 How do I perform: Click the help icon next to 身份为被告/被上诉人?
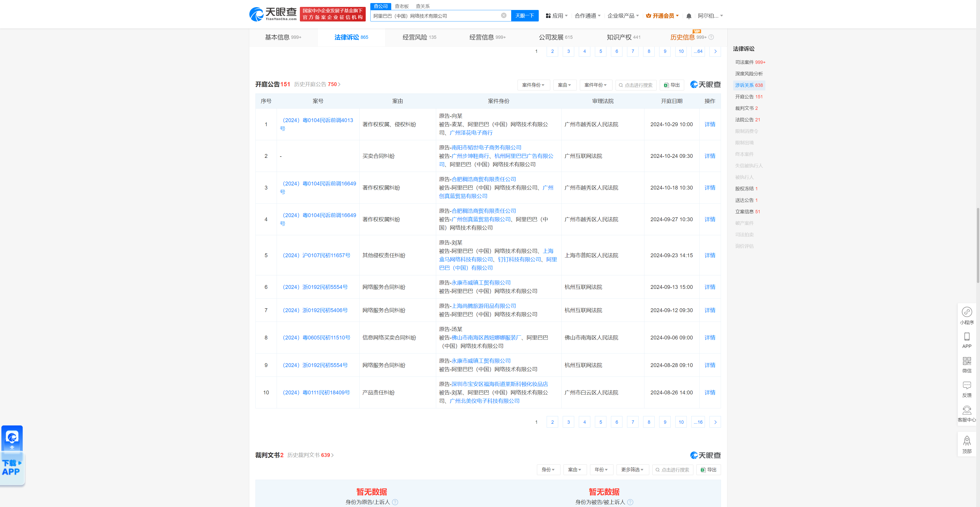630,502
